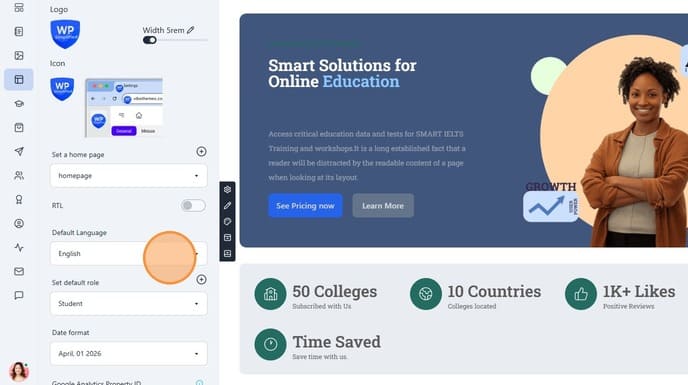Open the users sidebar icon
The height and width of the screenshot is (385, 688).
pos(19,176)
